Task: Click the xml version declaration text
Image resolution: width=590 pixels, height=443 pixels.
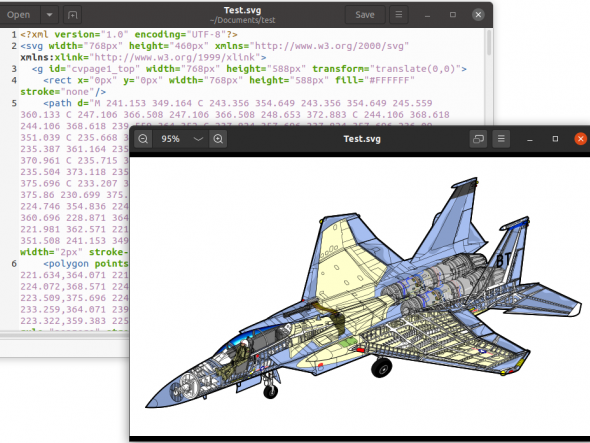Action: click(x=129, y=35)
